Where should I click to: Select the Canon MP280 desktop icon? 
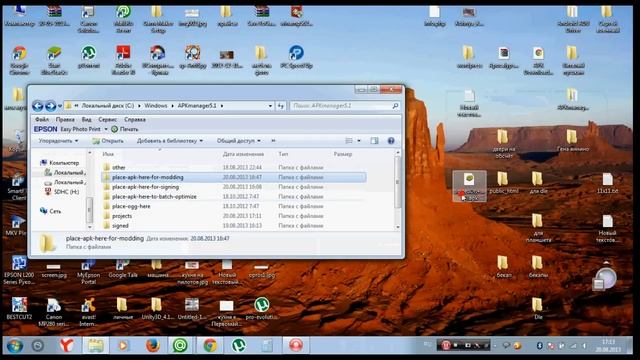[53, 312]
